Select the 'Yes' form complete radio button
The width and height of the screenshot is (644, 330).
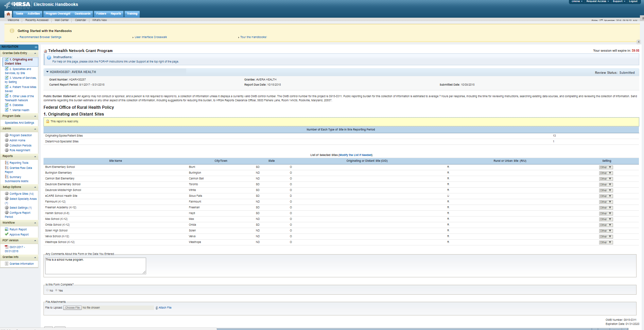pos(56,290)
